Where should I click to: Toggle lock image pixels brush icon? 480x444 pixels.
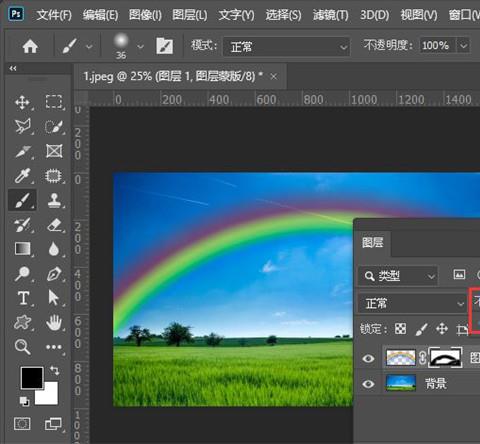(421, 329)
